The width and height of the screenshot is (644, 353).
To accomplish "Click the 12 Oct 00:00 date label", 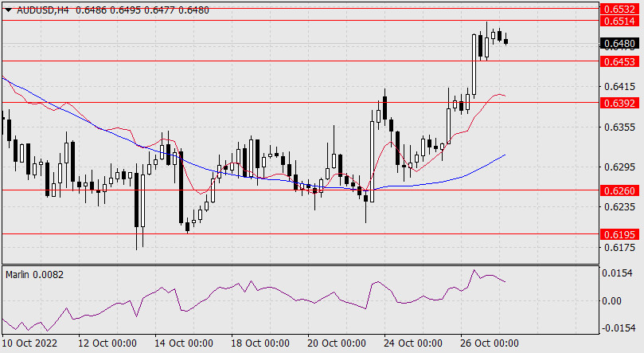I will (107, 343).
